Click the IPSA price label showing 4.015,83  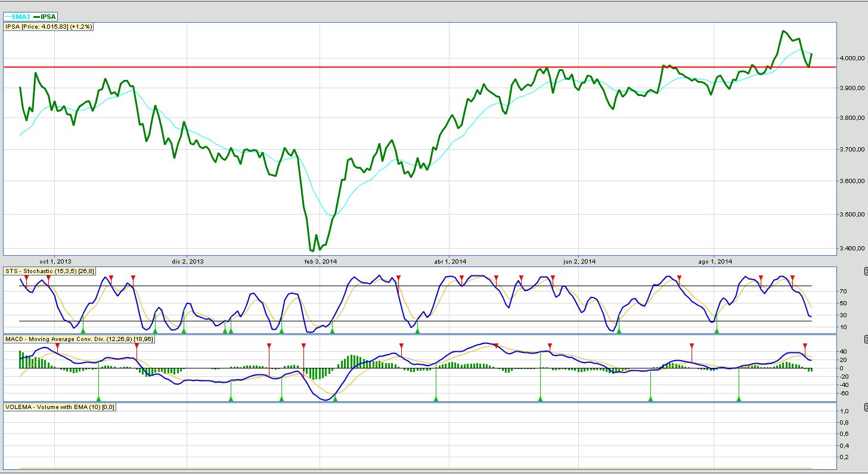coord(49,27)
